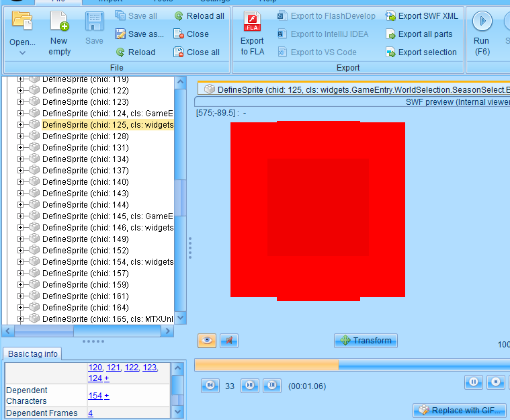Screen dimensions: 510x420
Task: Create a New empty file
Action: 60,34
